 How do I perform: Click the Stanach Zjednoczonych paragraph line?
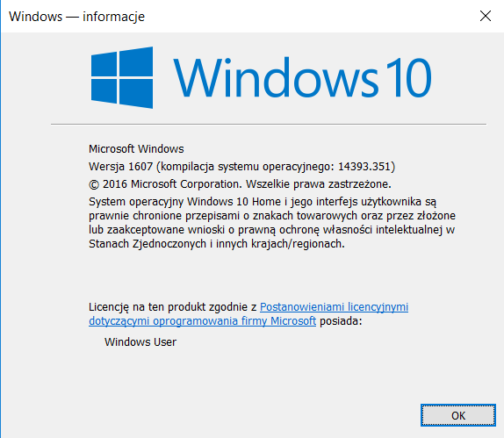click(217, 244)
